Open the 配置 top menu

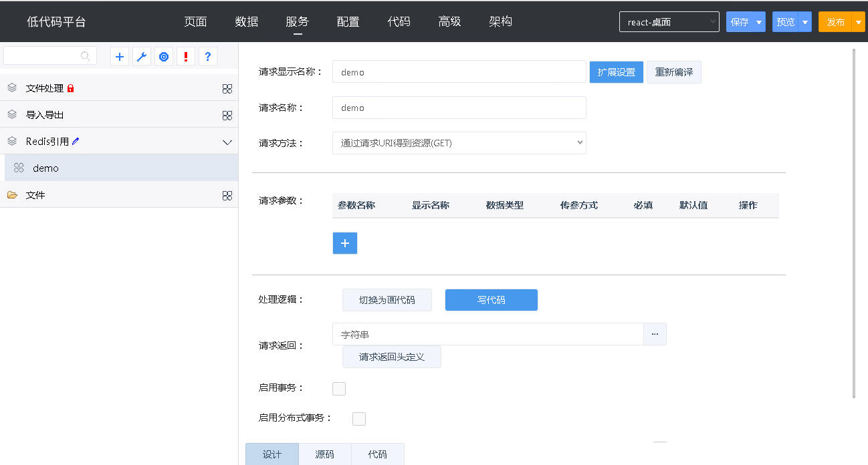point(348,21)
